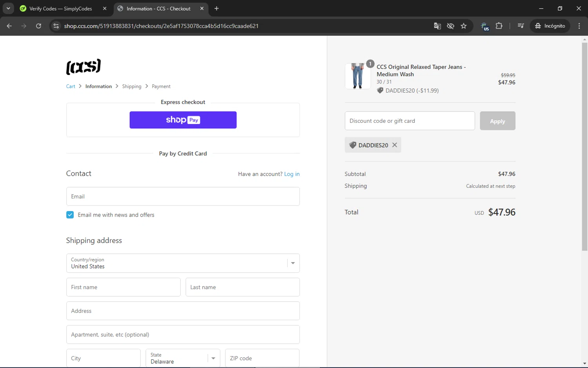The width and height of the screenshot is (588, 368).
Task: Click the third-party cookies blocked eye icon
Action: pyautogui.click(x=450, y=26)
